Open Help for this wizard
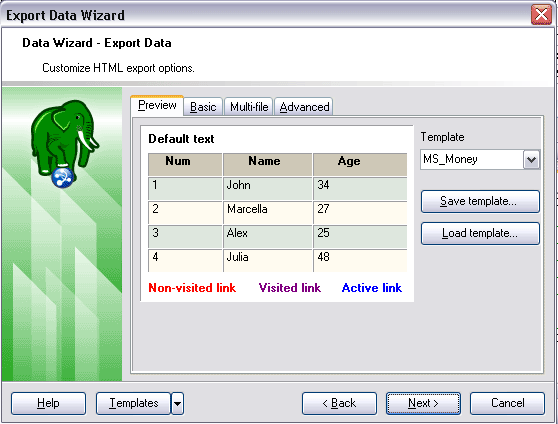This screenshot has width=558, height=424. coord(48,403)
